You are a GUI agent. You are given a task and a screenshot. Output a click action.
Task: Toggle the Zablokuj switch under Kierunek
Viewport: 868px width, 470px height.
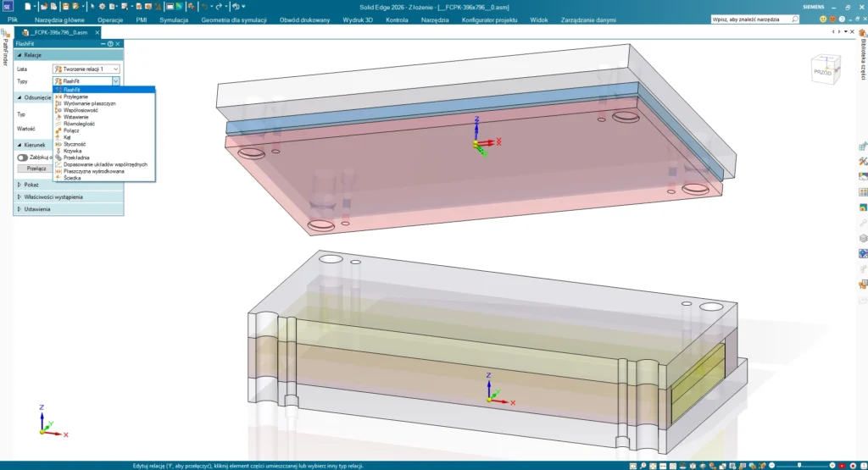[22, 157]
